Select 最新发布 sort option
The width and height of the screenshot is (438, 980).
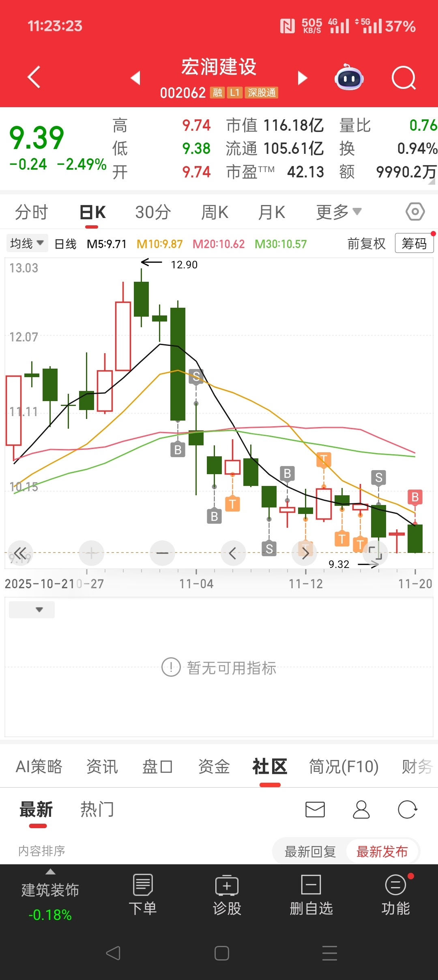[382, 851]
